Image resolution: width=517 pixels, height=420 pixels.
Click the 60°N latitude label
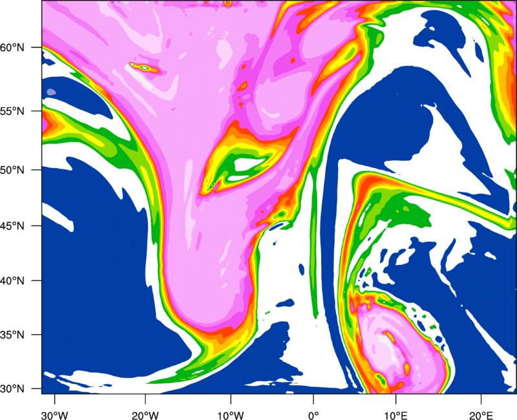(x=12, y=48)
